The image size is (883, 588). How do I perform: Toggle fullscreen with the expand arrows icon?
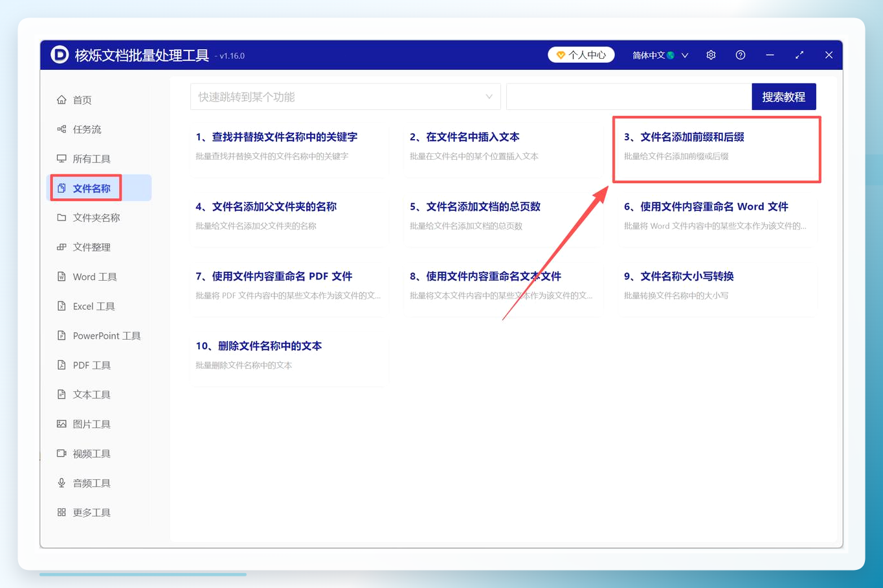799,55
